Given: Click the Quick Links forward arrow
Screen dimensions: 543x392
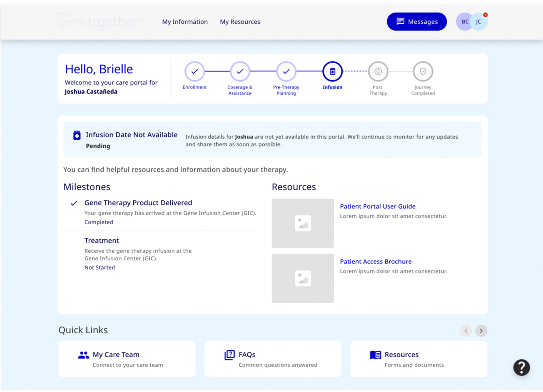Looking at the screenshot, I should (x=481, y=331).
